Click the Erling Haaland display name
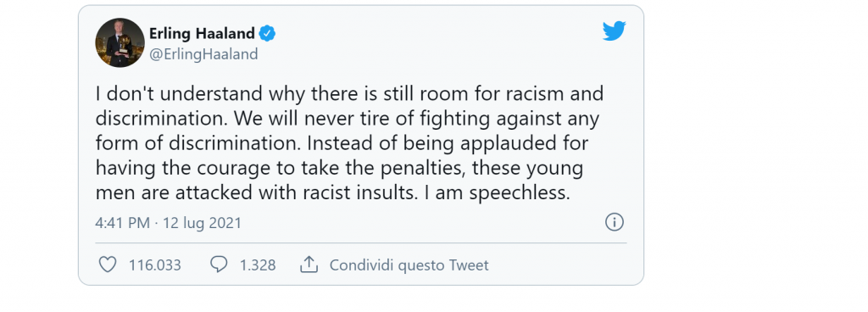The width and height of the screenshot is (868, 312). 202,34
